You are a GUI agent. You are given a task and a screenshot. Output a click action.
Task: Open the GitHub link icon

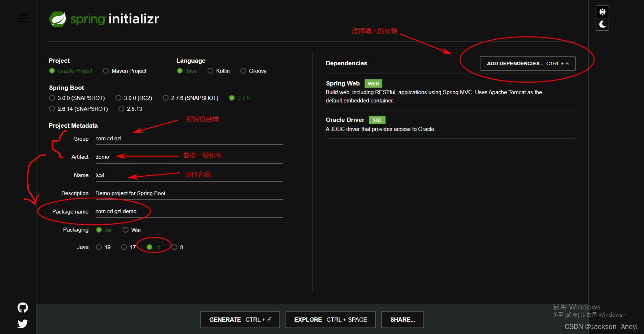click(23, 308)
